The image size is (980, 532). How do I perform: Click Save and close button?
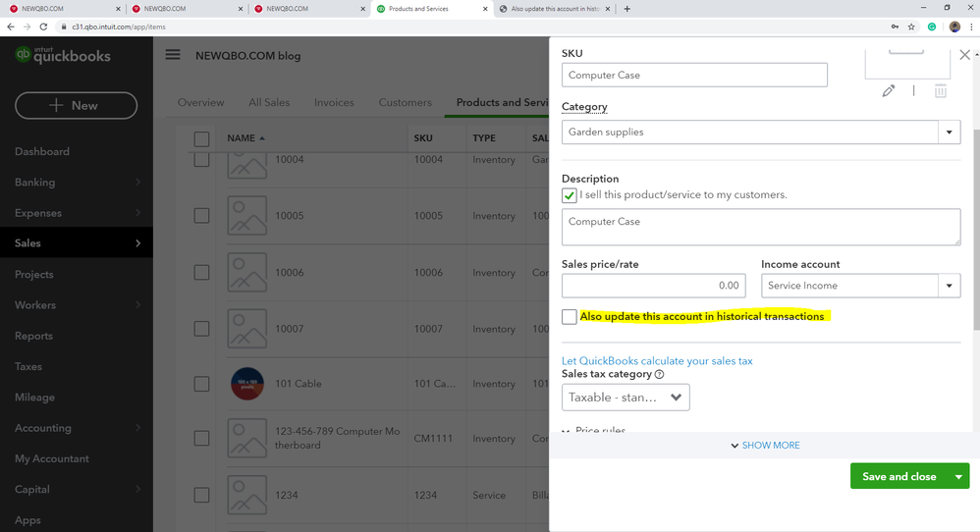[898, 476]
